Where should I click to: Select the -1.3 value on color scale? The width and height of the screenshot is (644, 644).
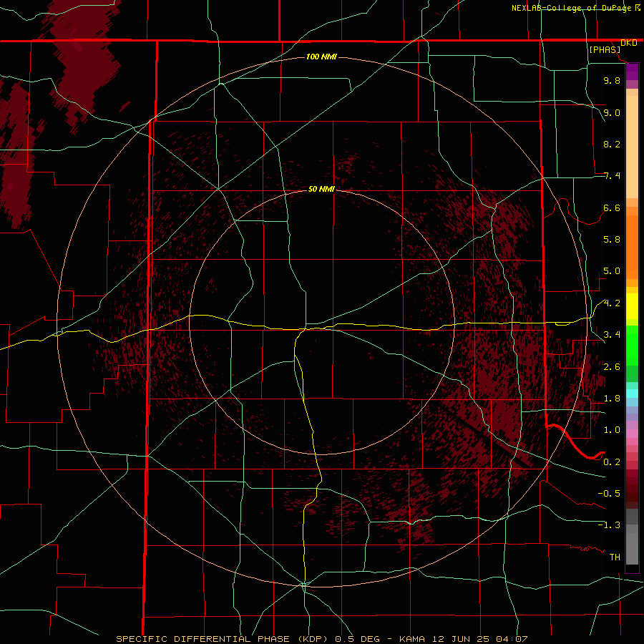[x=609, y=525]
